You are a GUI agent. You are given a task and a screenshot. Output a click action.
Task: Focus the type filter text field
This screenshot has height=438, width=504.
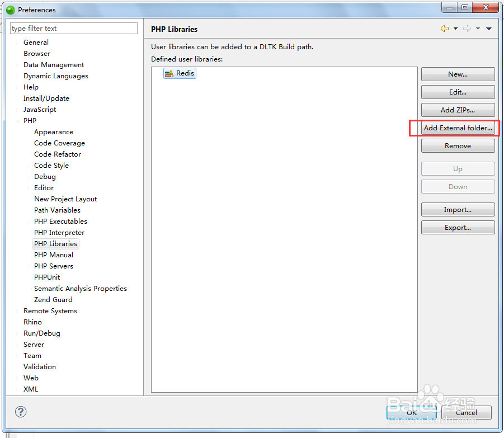tap(74, 29)
